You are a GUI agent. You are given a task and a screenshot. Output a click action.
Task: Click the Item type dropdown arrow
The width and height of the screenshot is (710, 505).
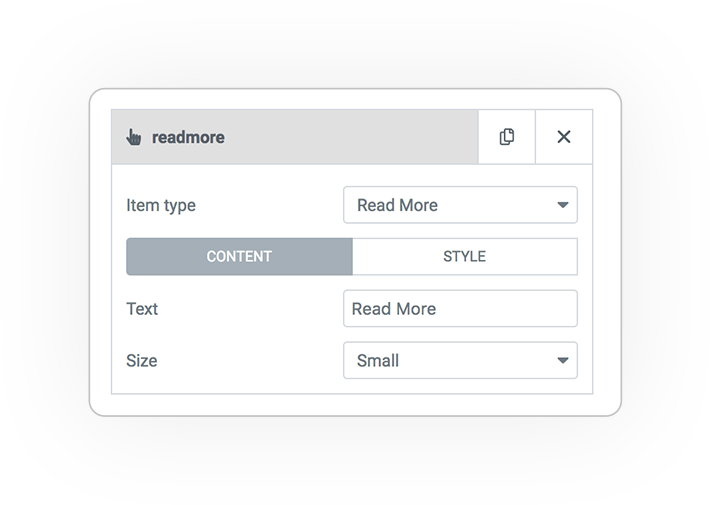tap(562, 205)
